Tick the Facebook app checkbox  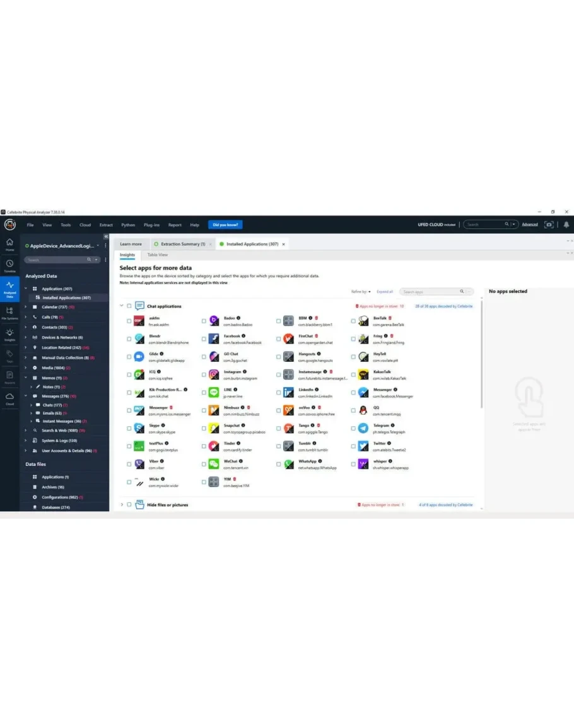[x=204, y=339]
